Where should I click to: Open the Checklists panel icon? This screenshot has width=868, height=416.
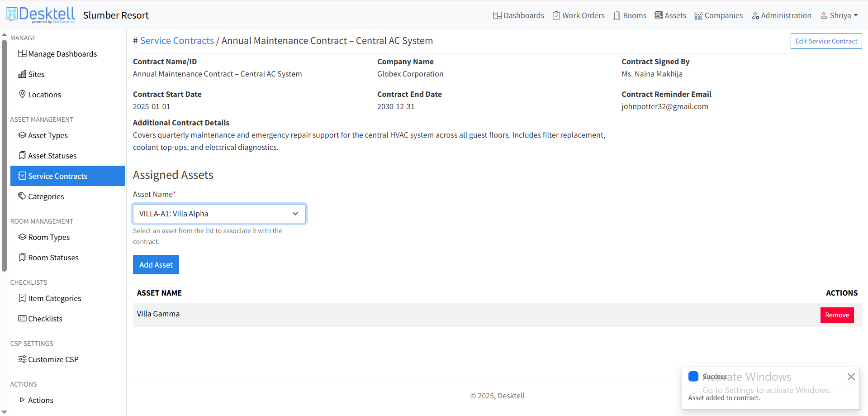coord(21,318)
